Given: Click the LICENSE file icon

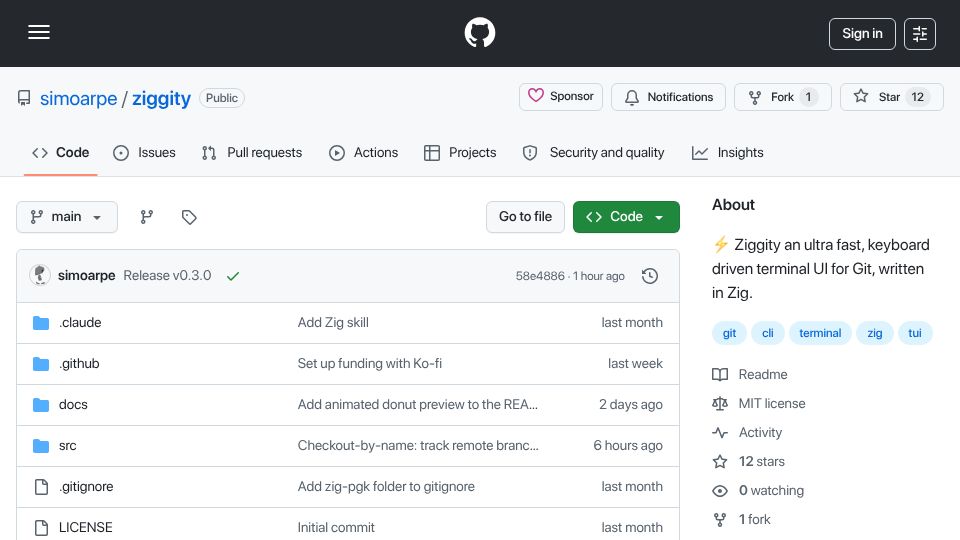Looking at the screenshot, I should 41,528.
